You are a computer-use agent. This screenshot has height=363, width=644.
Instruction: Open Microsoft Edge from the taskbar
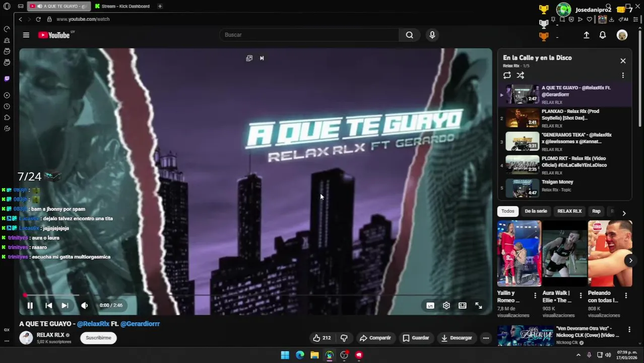pos(300,355)
